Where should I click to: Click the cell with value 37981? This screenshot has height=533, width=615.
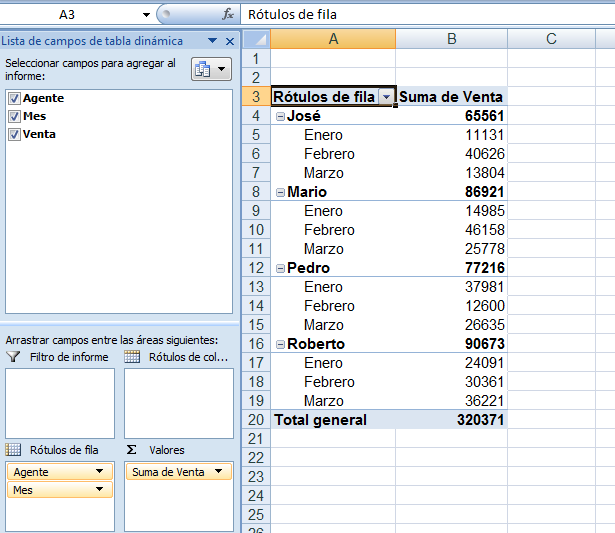451,287
